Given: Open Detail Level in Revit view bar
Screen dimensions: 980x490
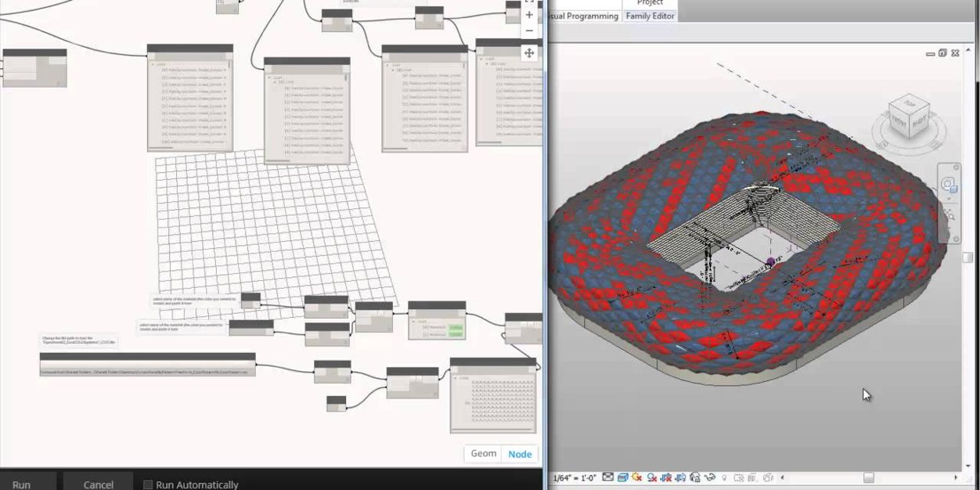Looking at the screenshot, I should tap(608, 477).
